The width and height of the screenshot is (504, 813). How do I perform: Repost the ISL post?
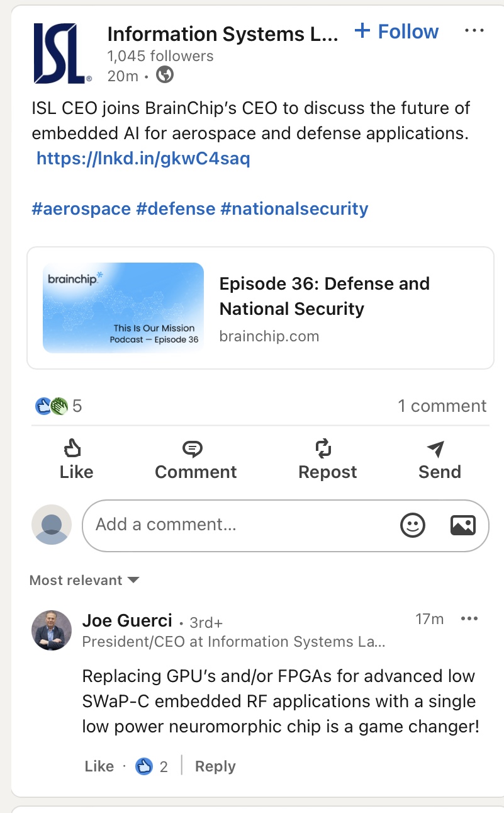click(327, 460)
